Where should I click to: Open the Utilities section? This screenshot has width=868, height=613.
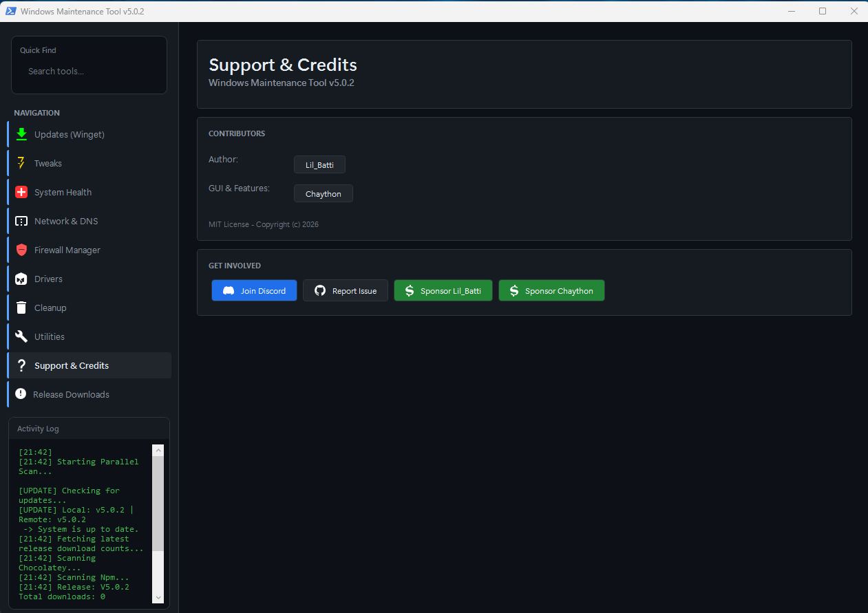(x=89, y=336)
